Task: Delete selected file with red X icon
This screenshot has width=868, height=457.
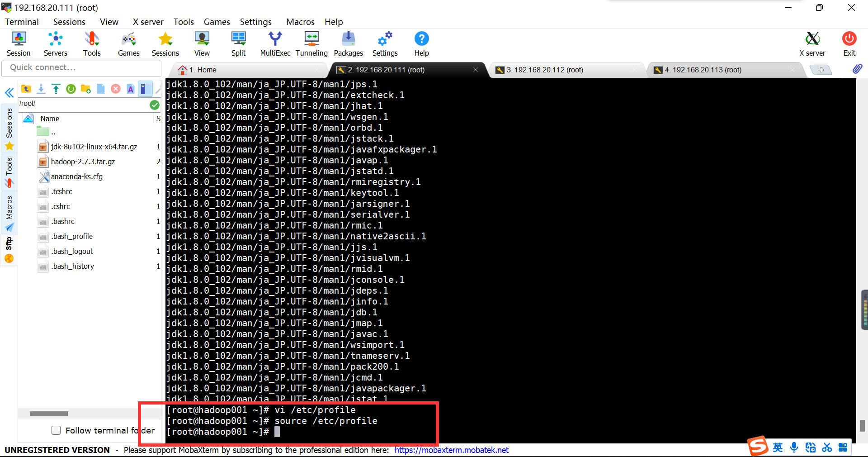Action: tap(116, 89)
